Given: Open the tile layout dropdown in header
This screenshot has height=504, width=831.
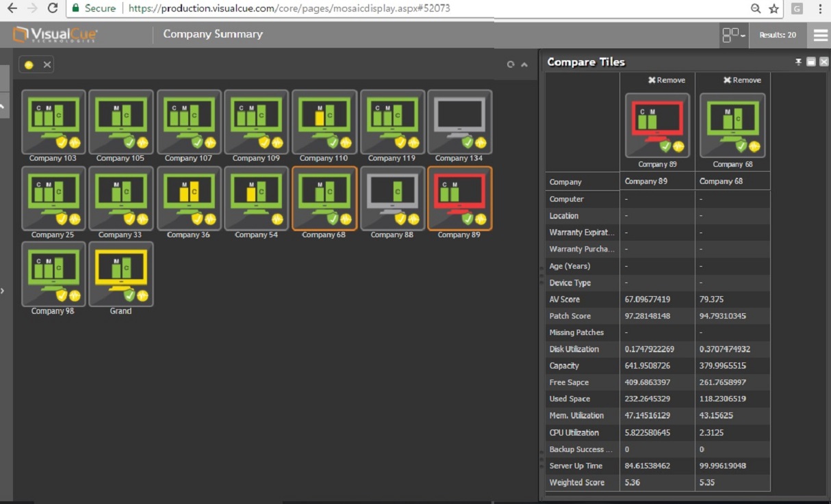Looking at the screenshot, I should click(734, 35).
